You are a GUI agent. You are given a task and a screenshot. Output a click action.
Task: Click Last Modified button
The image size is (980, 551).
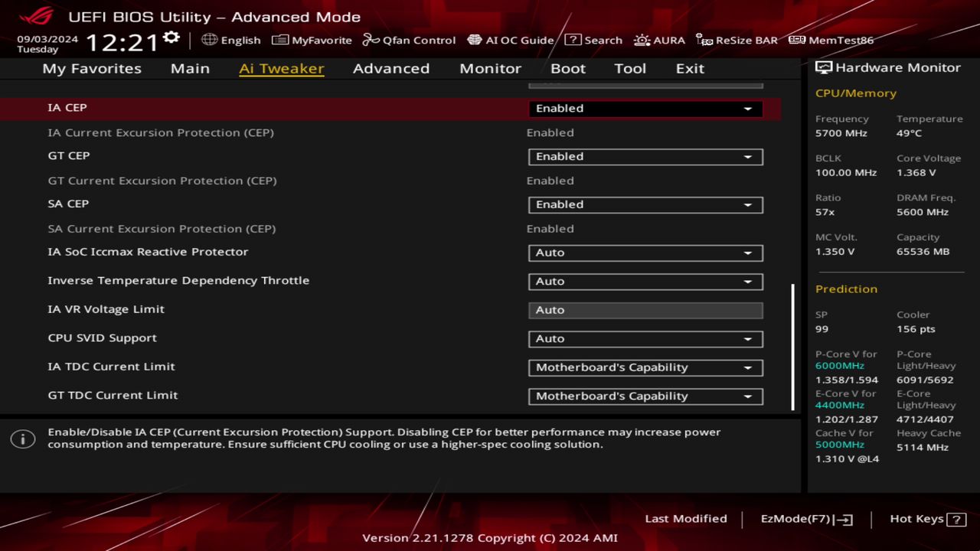(x=686, y=519)
